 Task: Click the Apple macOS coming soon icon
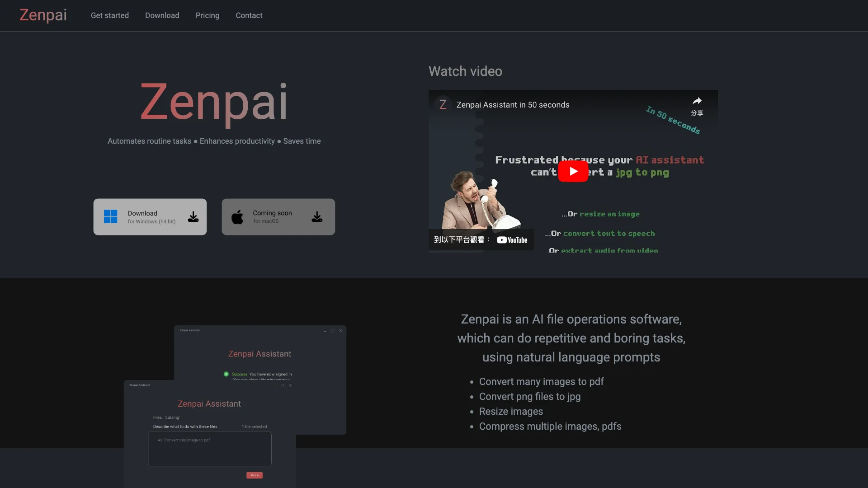pyautogui.click(x=237, y=216)
